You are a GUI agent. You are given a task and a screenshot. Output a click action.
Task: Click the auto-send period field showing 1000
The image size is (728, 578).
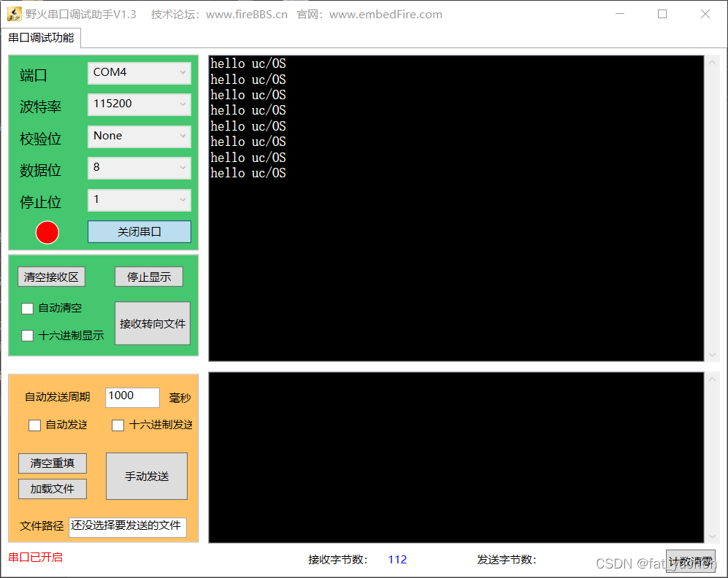pyautogui.click(x=132, y=398)
